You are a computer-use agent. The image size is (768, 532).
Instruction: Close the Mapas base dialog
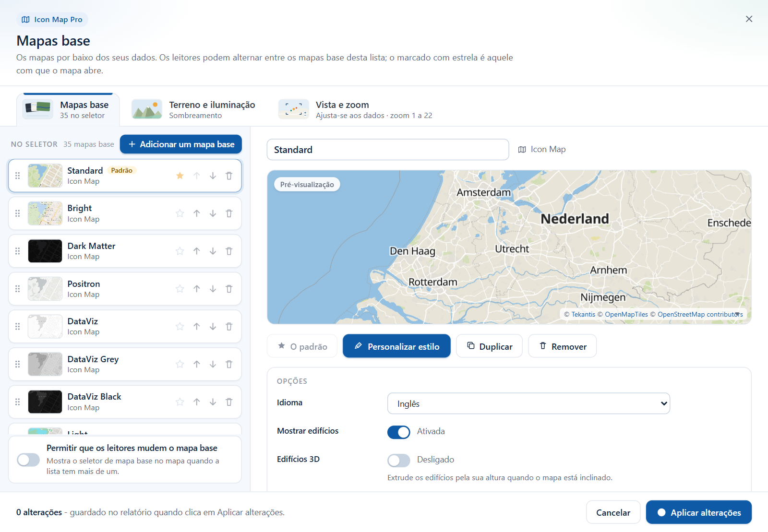749,19
